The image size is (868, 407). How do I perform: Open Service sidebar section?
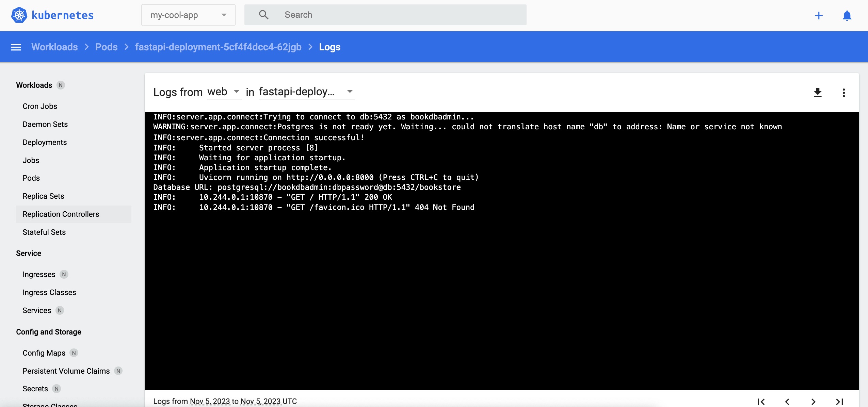click(x=29, y=253)
